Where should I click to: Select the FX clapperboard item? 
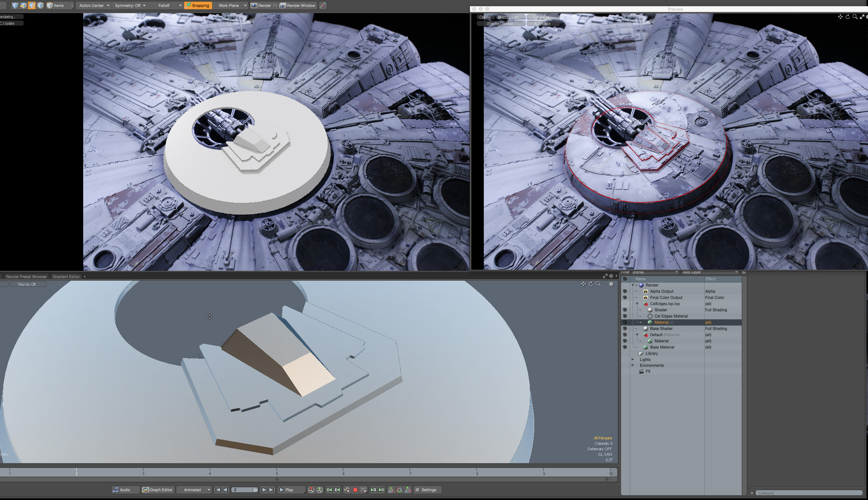point(645,371)
